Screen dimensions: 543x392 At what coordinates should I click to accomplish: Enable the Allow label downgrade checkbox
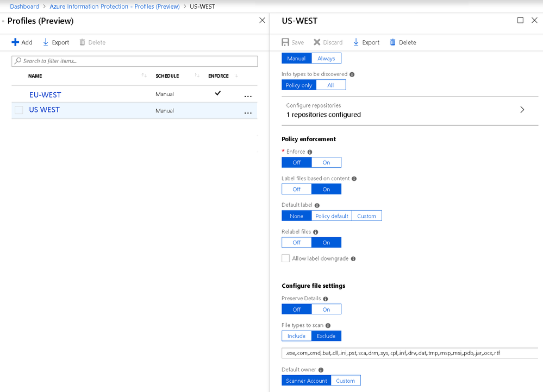pos(286,258)
